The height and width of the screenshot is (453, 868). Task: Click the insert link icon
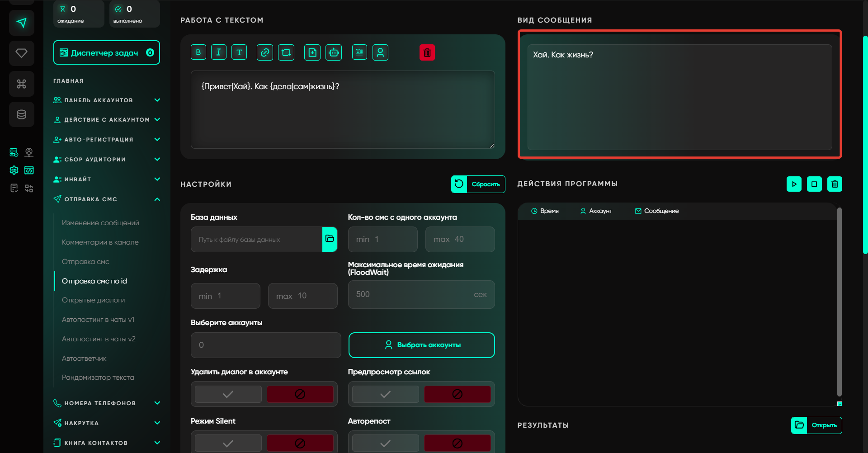(265, 52)
